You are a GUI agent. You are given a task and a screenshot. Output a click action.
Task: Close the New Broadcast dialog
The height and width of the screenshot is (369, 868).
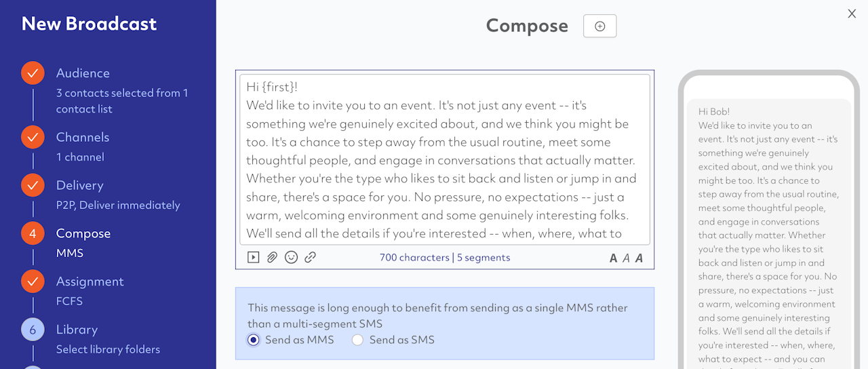pyautogui.click(x=852, y=14)
